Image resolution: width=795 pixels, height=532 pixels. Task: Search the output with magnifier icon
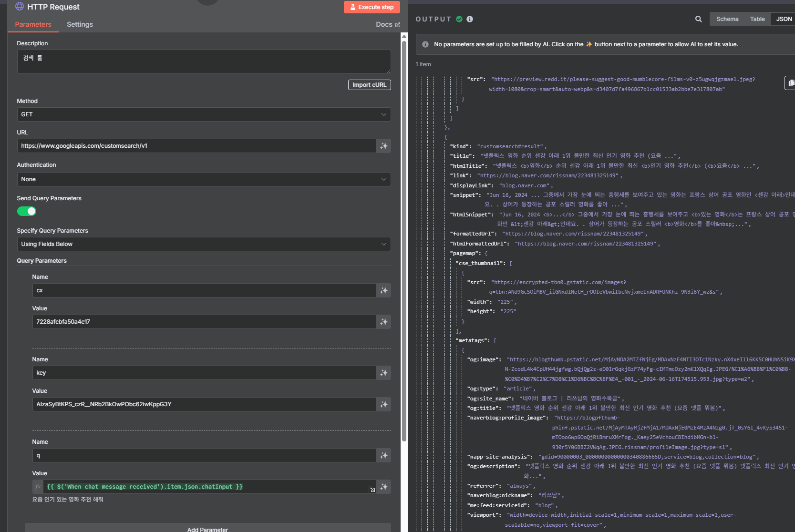click(698, 19)
